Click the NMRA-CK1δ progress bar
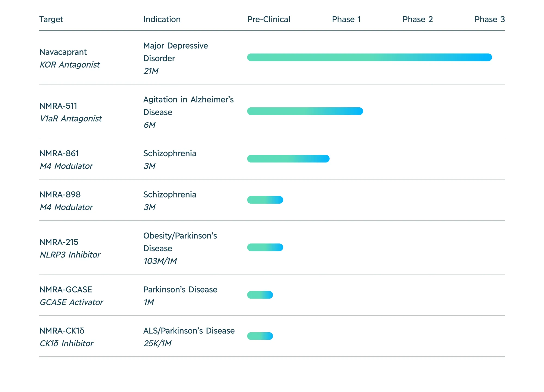544x392 pixels. [260, 336]
